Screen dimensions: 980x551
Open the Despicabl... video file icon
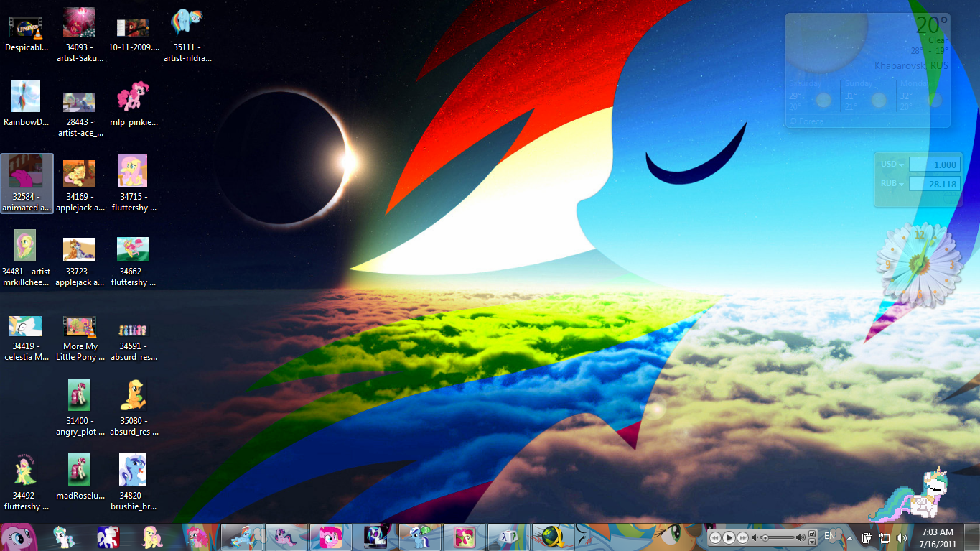pyautogui.click(x=26, y=33)
